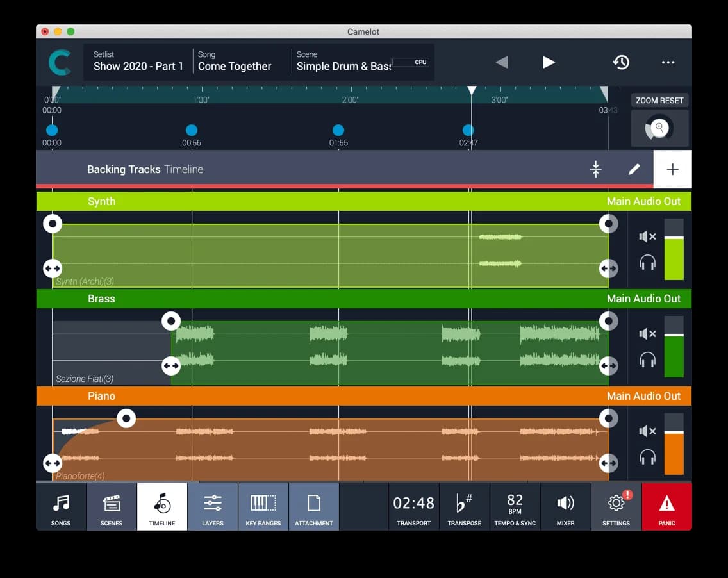Open the Key Ranges panel

263,507
